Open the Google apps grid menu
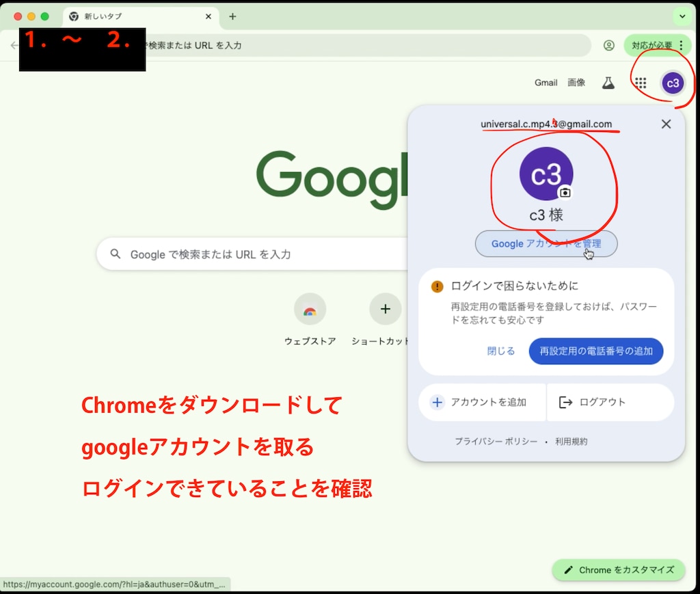Screen dimensions: 700x594 click(x=640, y=83)
